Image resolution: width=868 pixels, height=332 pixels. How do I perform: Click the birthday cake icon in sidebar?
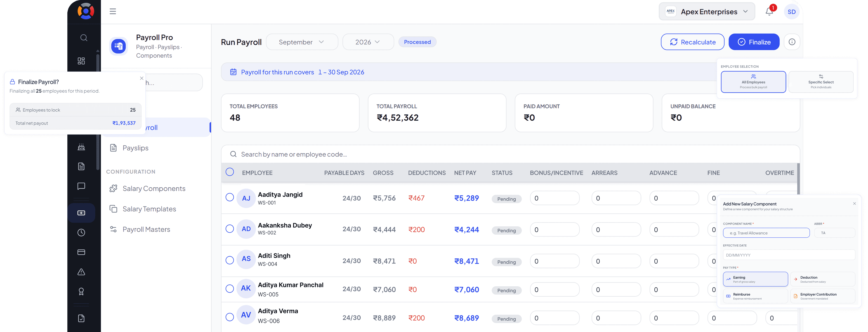pyautogui.click(x=81, y=147)
